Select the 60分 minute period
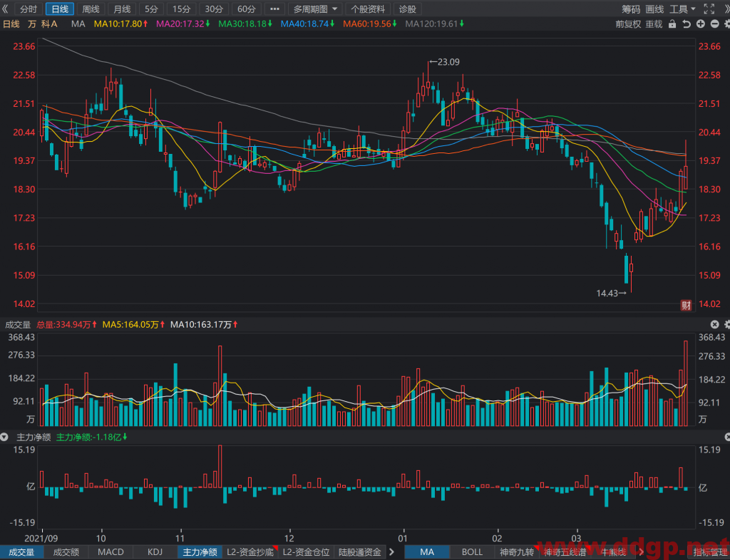This screenshot has width=730, height=560. (246, 9)
